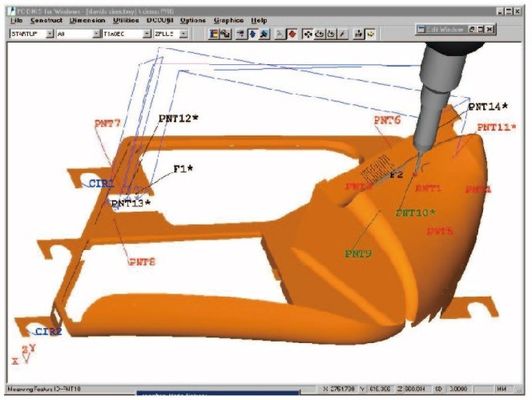Click the PNT10* green label
This screenshot has width=532, height=400.
[x=416, y=213]
